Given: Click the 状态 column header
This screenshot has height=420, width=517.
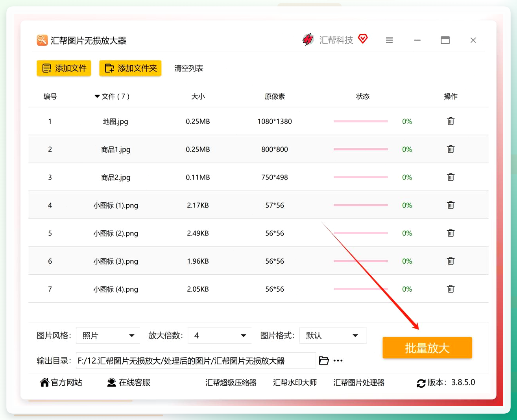Looking at the screenshot, I should 363,96.
